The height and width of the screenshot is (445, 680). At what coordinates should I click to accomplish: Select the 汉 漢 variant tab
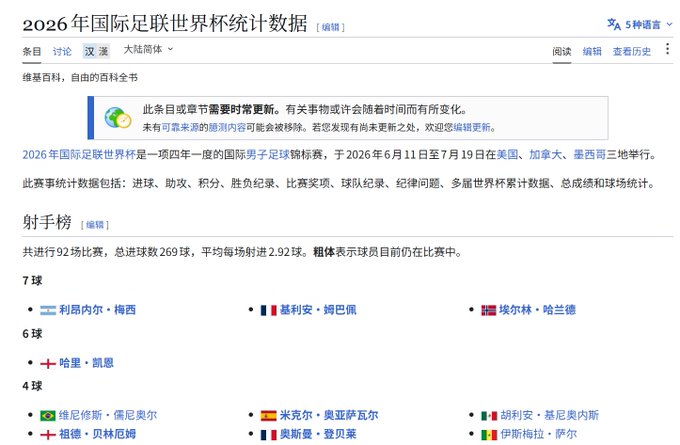[x=96, y=51]
